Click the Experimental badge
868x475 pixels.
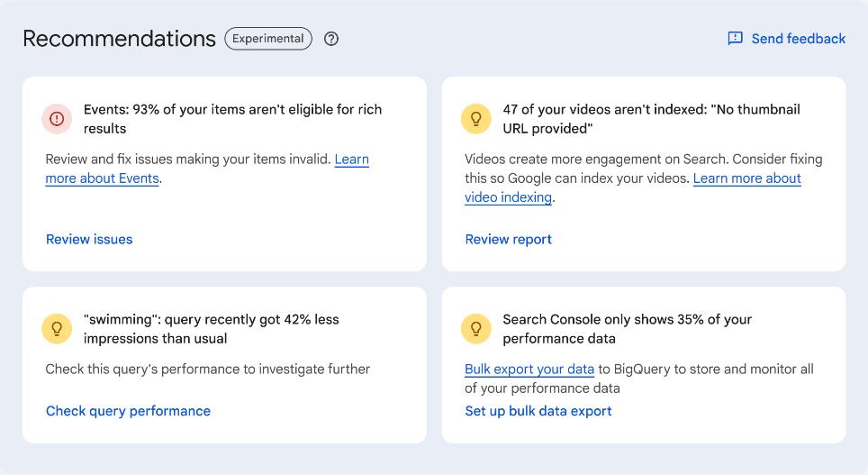268,39
